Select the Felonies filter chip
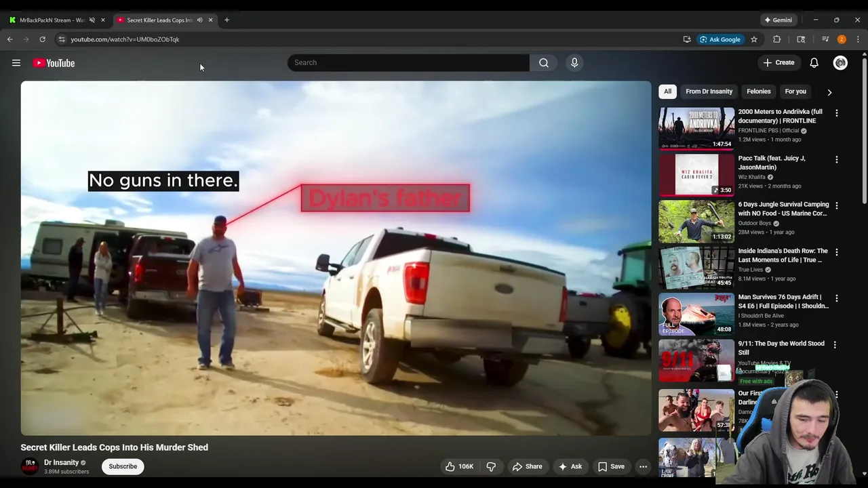 (x=758, y=91)
